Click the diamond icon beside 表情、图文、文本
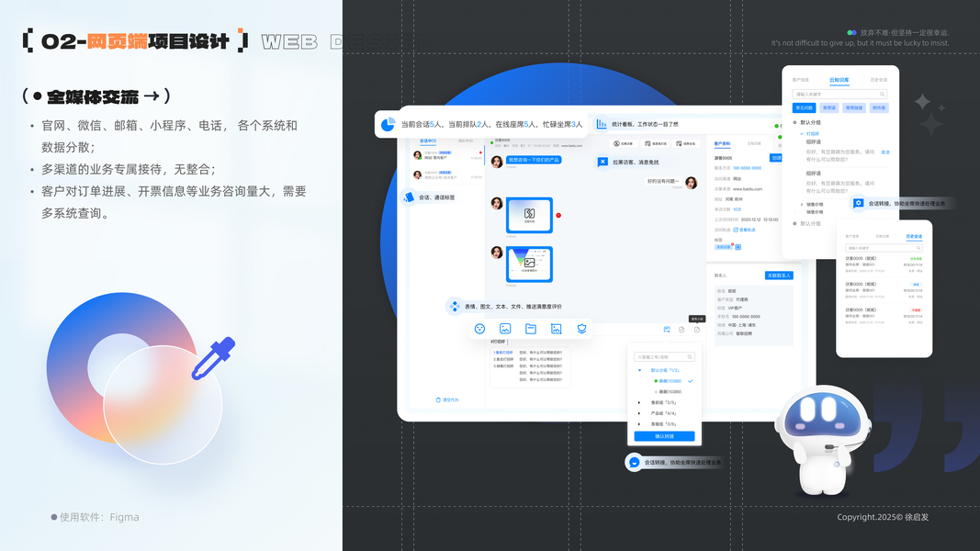Viewport: 980px width, 551px height. 455,306
